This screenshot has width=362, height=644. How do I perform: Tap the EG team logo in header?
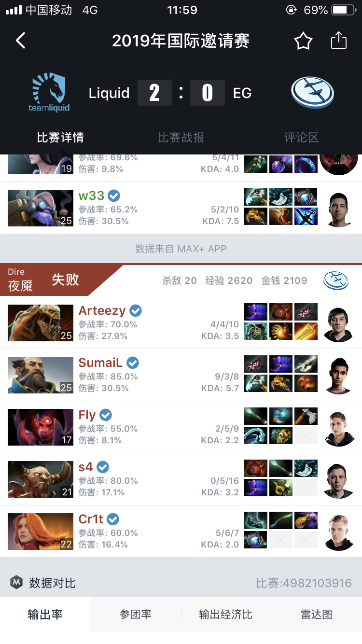point(313,92)
